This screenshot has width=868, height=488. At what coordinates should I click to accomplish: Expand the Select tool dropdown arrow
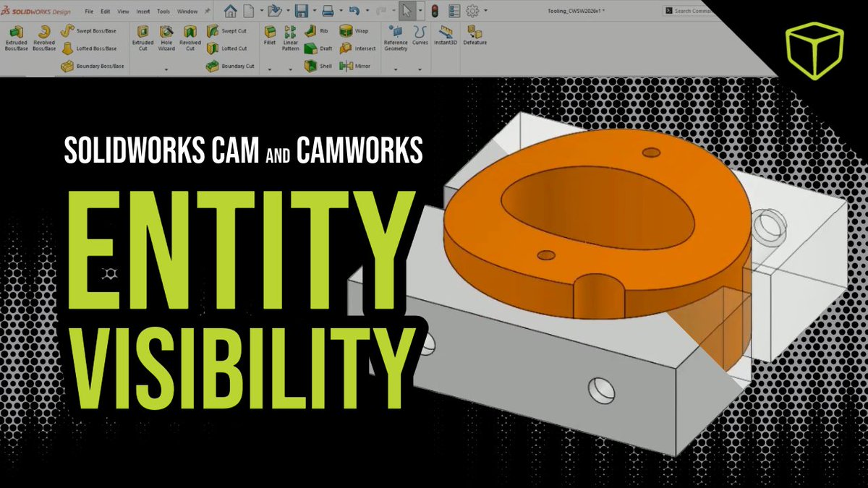pyautogui.click(x=420, y=12)
